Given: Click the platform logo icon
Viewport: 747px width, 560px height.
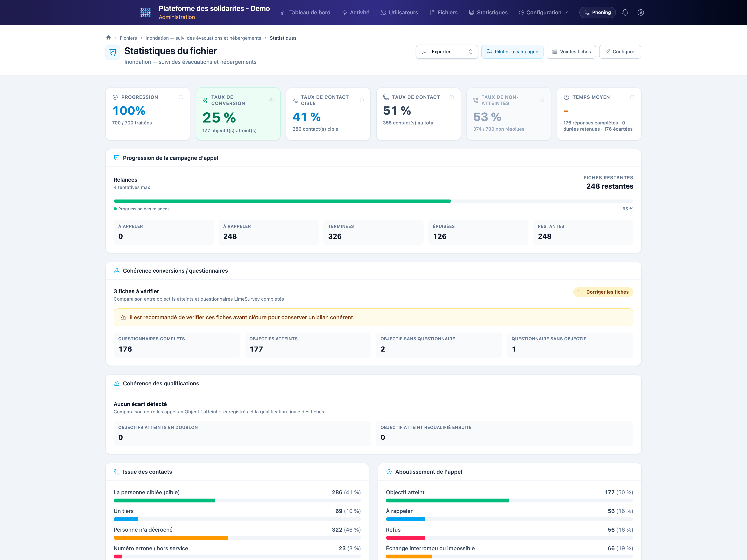Looking at the screenshot, I should pos(146,12).
